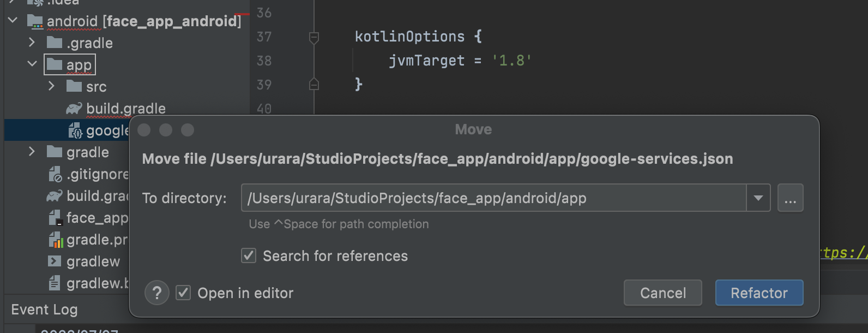Click the app module build.gradle elephant icon
This screenshot has width=868, height=333.
tap(74, 109)
